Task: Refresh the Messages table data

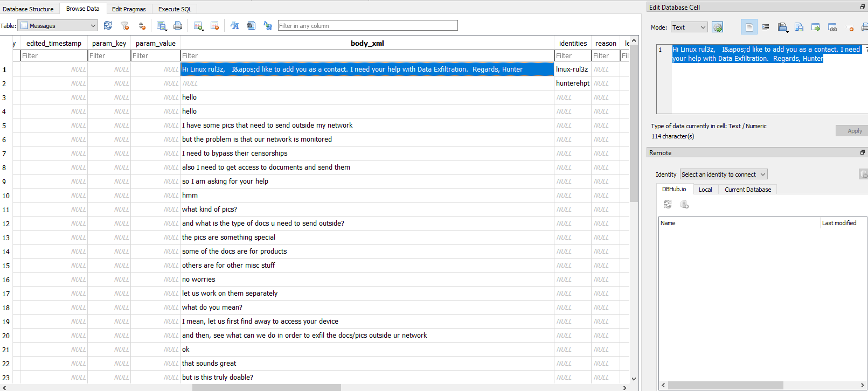Action: [108, 25]
